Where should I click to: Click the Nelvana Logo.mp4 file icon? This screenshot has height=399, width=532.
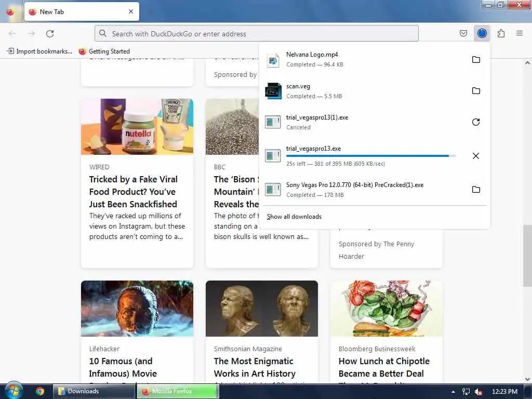273,60
